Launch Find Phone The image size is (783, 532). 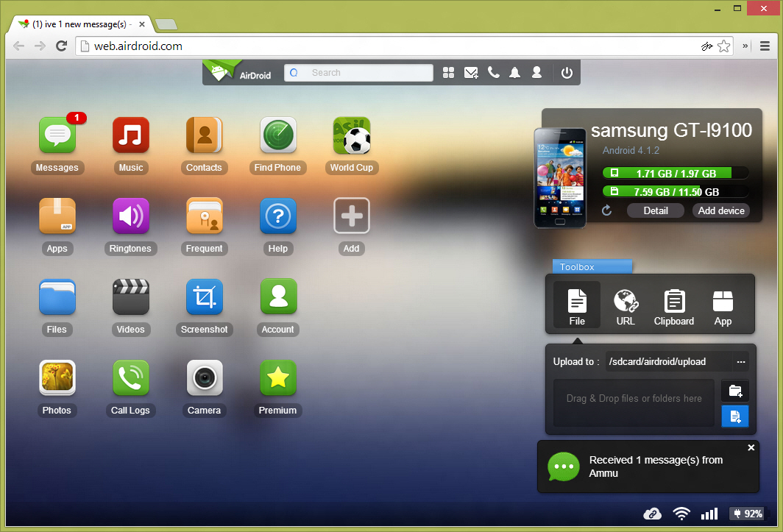278,135
